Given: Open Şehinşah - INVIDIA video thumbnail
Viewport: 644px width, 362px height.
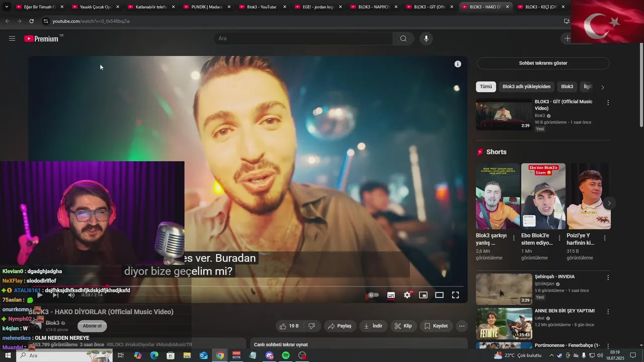Looking at the screenshot, I should pyautogui.click(x=504, y=289).
